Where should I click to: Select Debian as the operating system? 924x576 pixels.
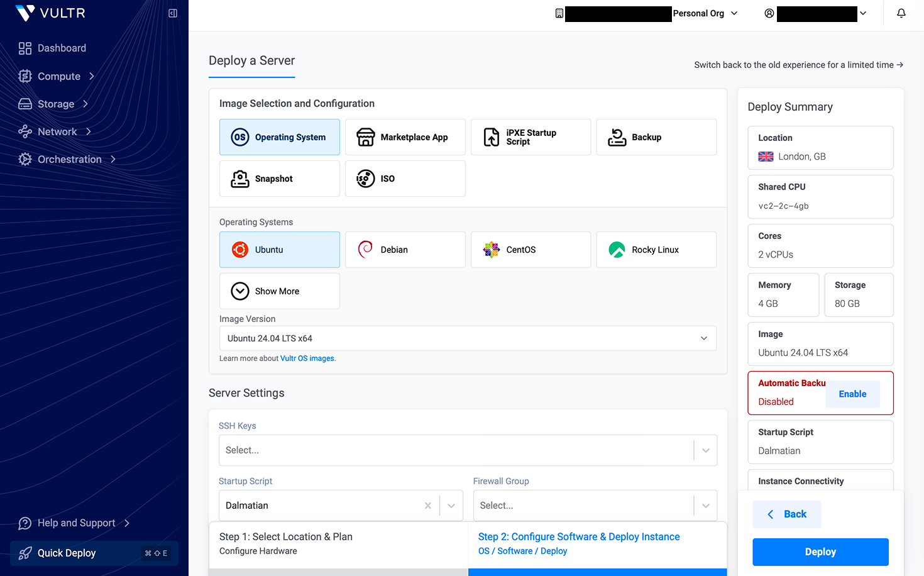pyautogui.click(x=405, y=250)
